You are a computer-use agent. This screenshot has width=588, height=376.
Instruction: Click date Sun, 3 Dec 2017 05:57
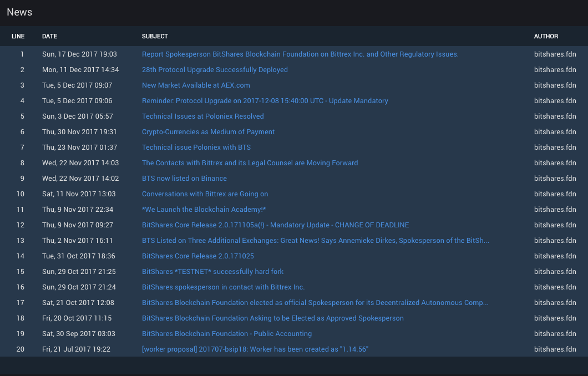point(78,116)
